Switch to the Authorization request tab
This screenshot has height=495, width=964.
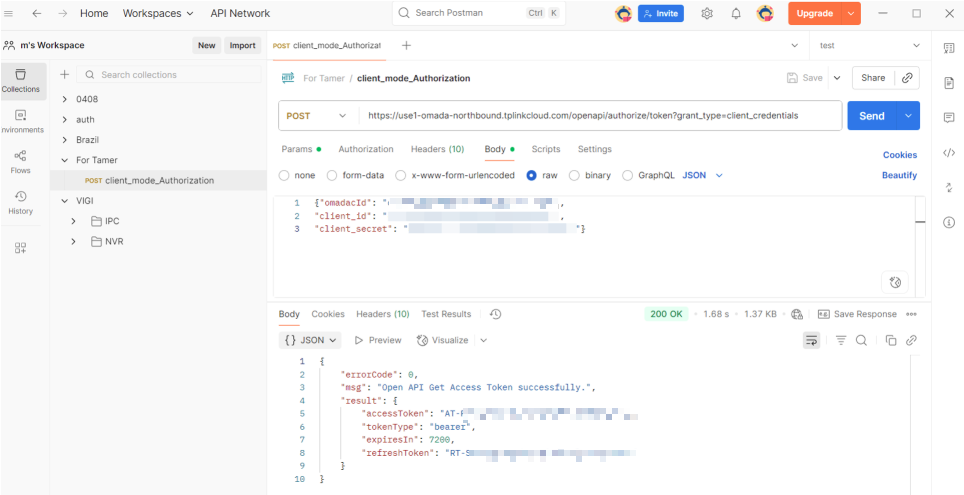[x=366, y=149]
